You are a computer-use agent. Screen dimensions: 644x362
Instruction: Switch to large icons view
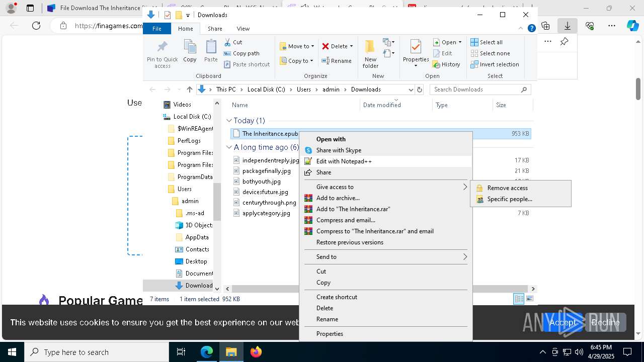point(529,299)
